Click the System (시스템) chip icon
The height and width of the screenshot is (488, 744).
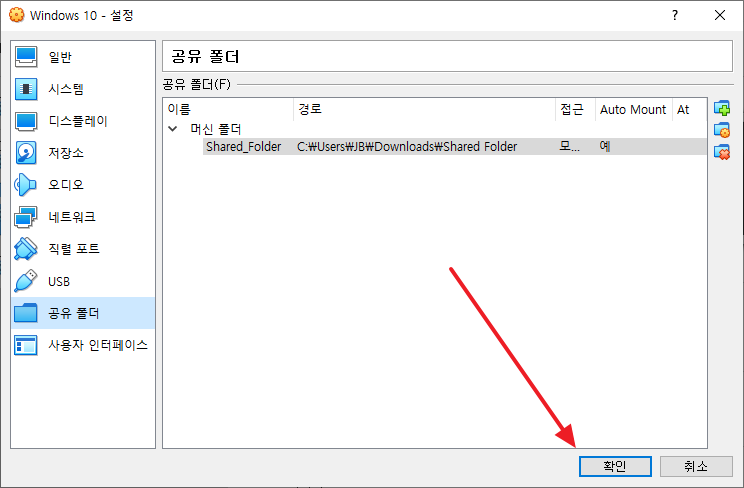pyautogui.click(x=26, y=89)
